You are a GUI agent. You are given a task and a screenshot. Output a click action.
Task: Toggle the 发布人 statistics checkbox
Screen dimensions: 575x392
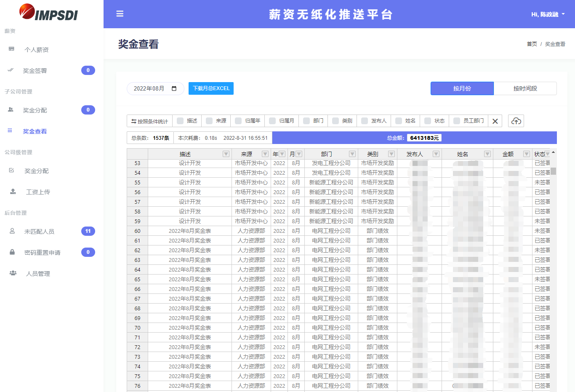[x=365, y=121]
